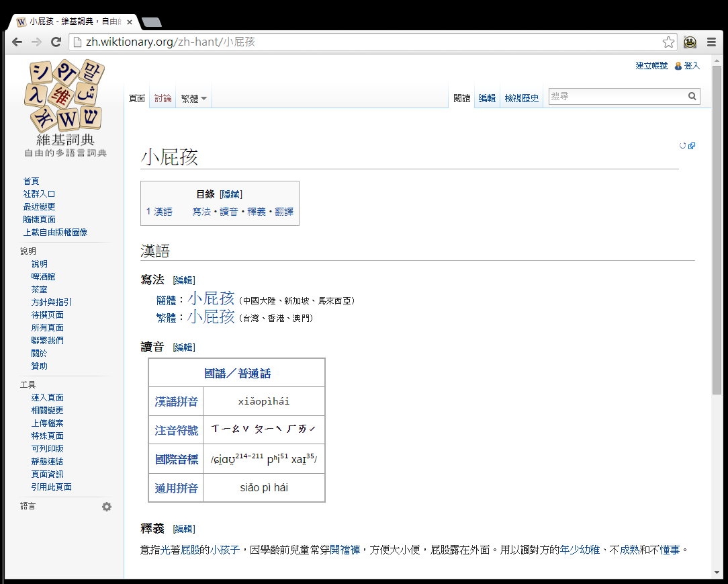Click the browser forward arrow
This screenshot has height=584, width=728.
[36, 42]
